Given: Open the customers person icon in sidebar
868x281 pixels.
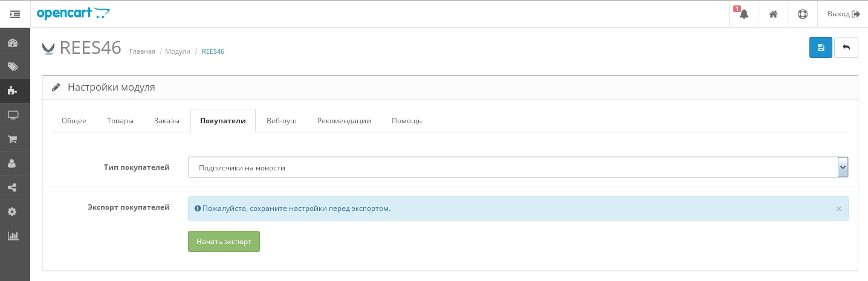Looking at the screenshot, I should [13, 163].
